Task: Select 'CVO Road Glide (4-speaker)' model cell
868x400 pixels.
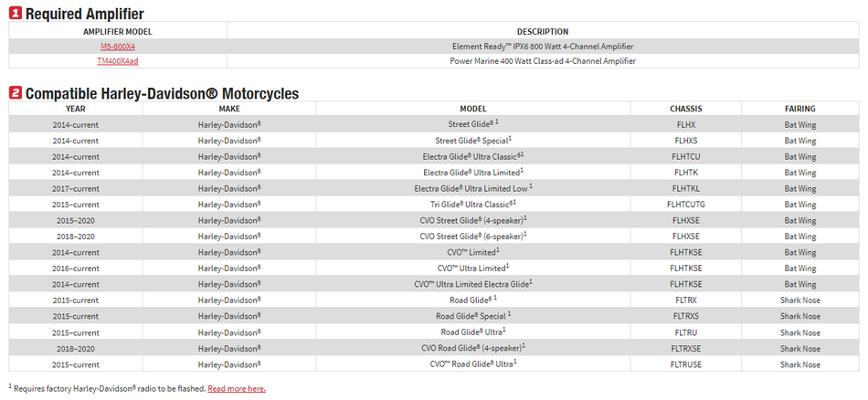Action: 473,349
